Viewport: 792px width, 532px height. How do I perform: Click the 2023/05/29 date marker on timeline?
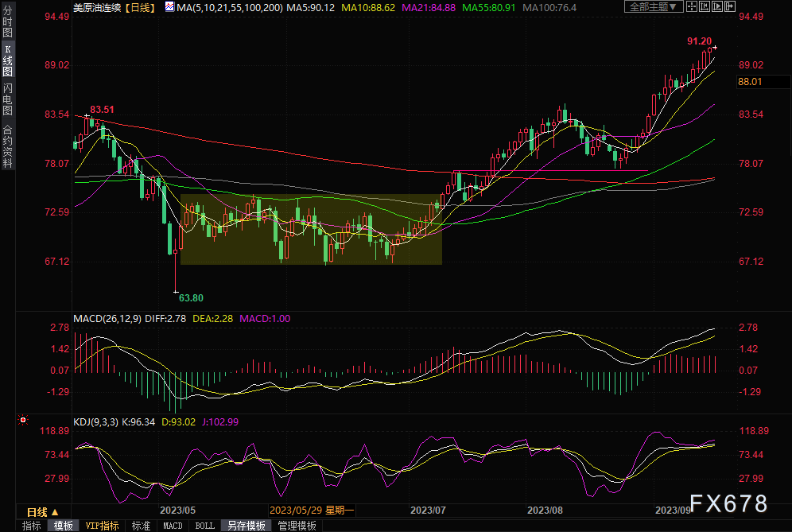point(312,511)
